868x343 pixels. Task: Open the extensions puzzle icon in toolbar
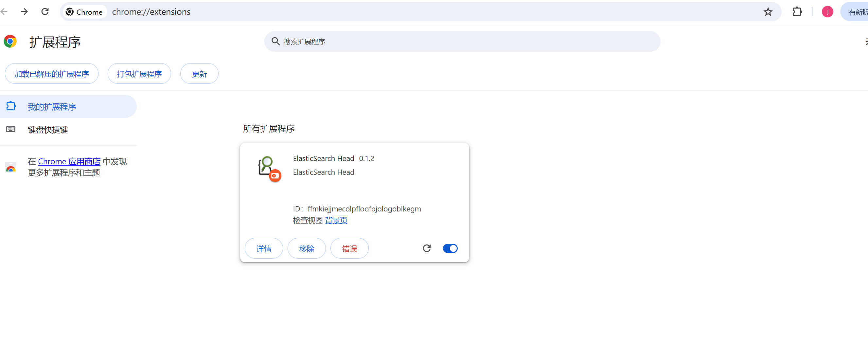tap(798, 11)
